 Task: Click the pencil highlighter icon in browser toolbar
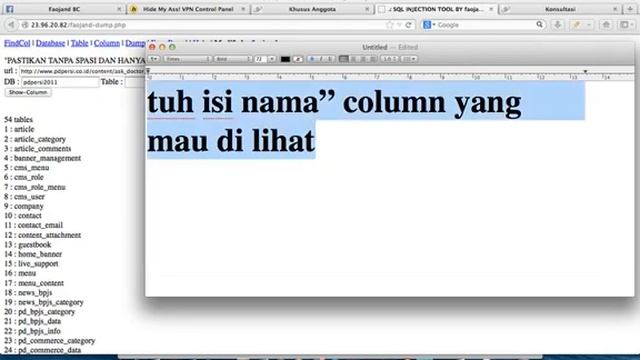pos(577,25)
